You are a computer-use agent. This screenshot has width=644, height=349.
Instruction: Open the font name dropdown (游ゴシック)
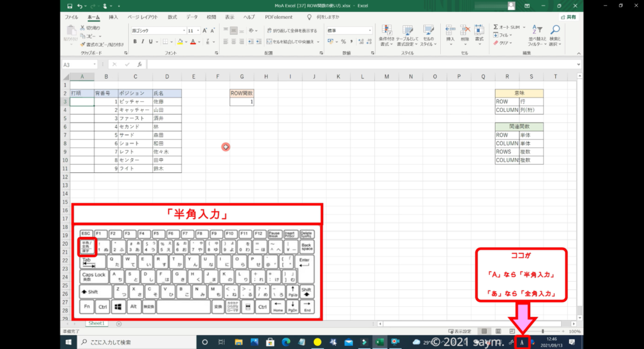click(x=157, y=30)
